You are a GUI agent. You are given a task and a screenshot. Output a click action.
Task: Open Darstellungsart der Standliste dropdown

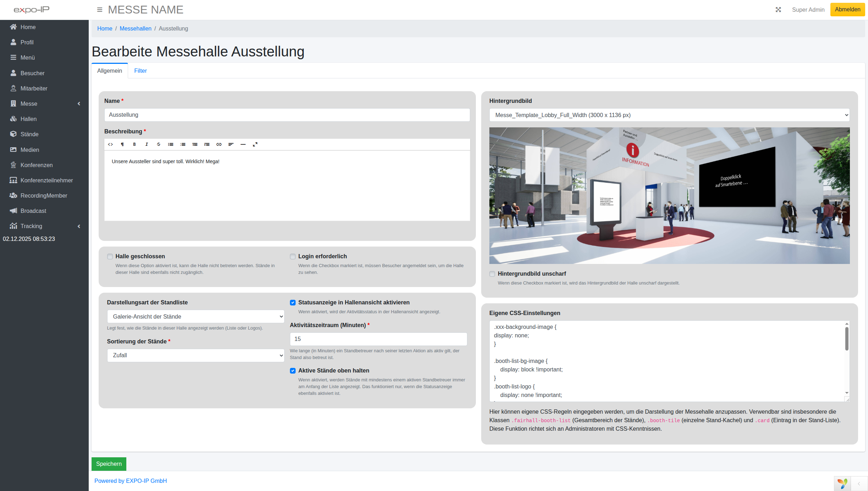click(x=196, y=316)
